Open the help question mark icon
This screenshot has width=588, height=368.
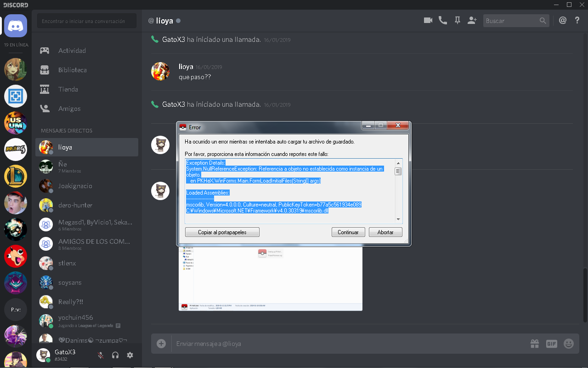[577, 21]
